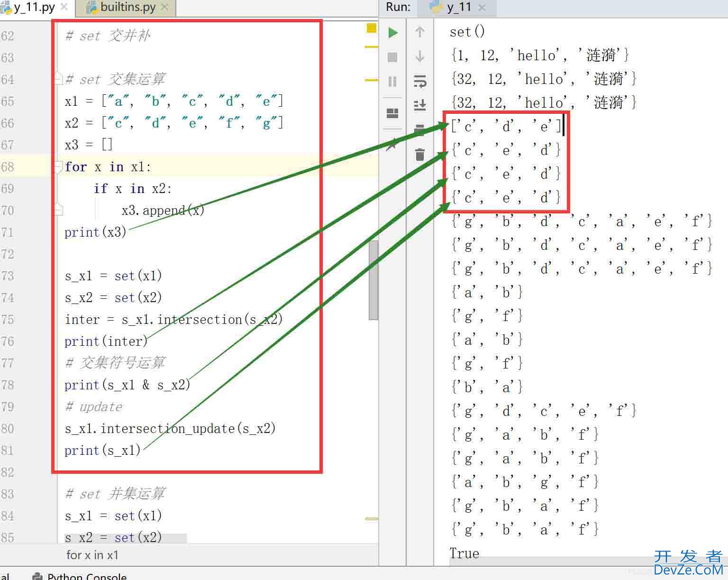Click the comment '# set 交集运算'
728x580 pixels.
pos(115,79)
